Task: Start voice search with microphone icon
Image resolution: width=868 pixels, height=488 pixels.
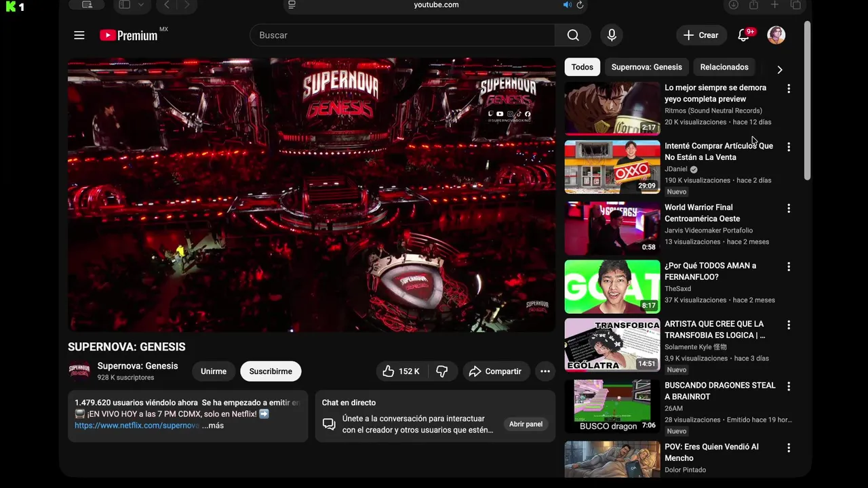Action: point(612,35)
